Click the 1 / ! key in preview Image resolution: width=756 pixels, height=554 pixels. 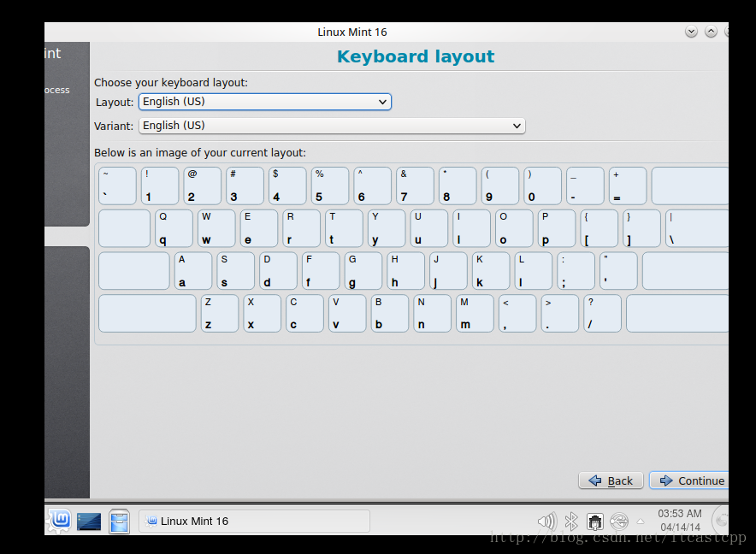point(160,186)
